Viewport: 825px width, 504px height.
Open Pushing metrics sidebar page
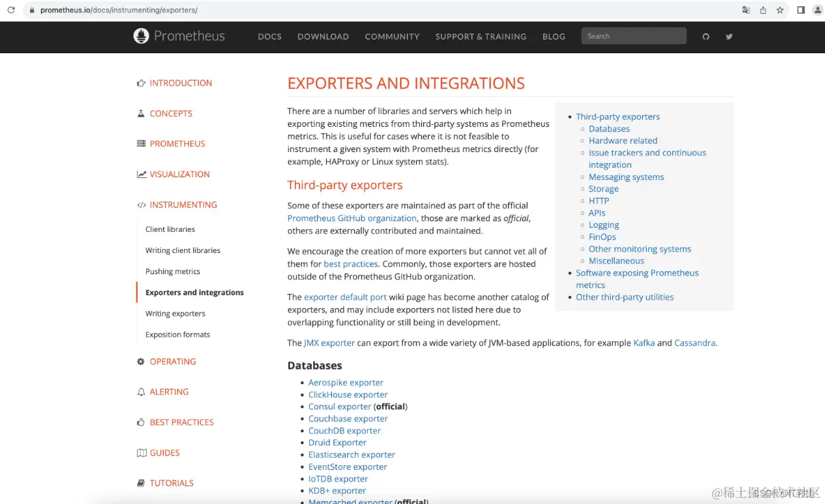pyautogui.click(x=173, y=271)
